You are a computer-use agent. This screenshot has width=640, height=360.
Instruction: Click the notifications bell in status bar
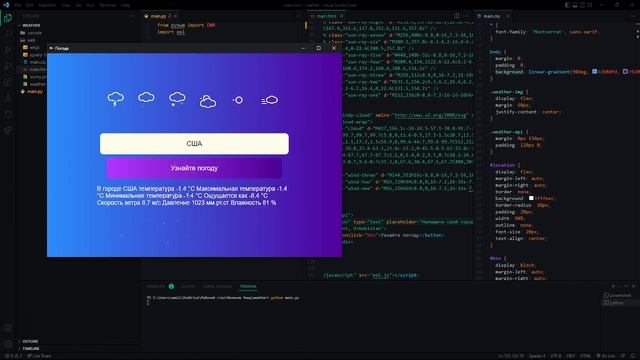[x=633, y=356]
